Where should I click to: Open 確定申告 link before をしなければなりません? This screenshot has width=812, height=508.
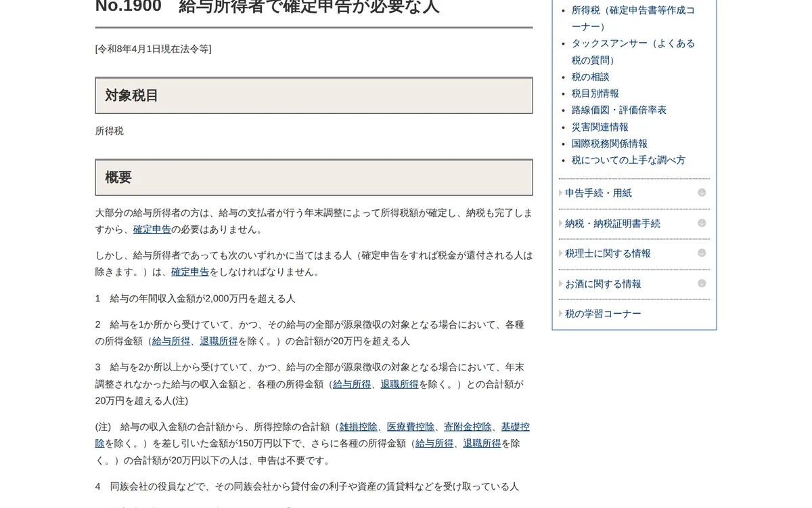click(190, 272)
